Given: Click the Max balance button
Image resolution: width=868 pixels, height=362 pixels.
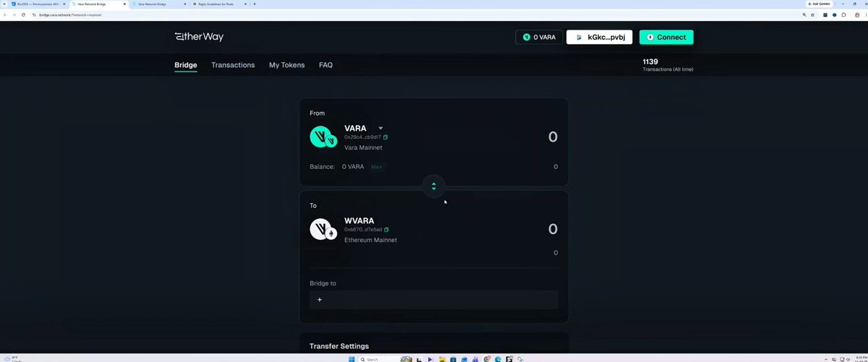Looking at the screenshot, I should tap(376, 167).
